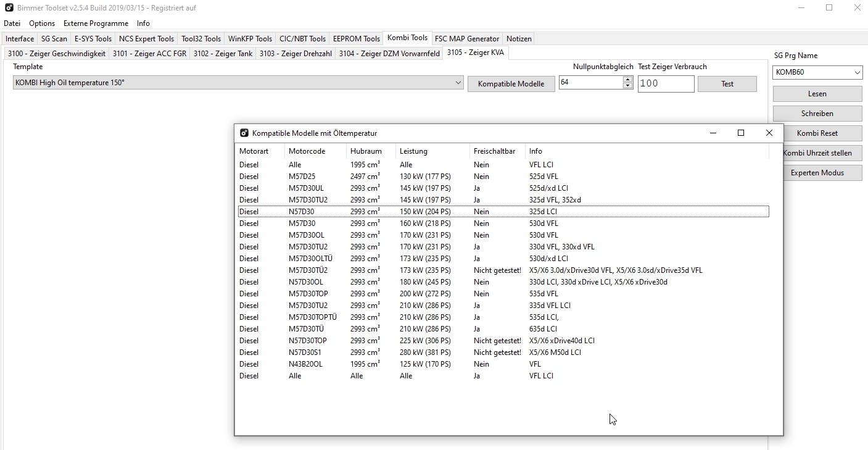The width and height of the screenshot is (868, 450).
Task: Open the 3103 - Zeiger Drehzahl subtab
Action: coord(296,54)
